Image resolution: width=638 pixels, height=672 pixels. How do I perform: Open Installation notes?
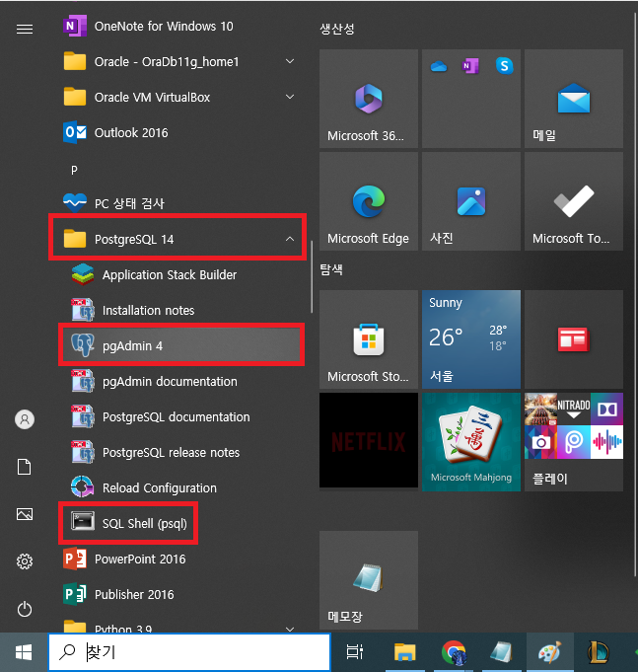(x=179, y=310)
